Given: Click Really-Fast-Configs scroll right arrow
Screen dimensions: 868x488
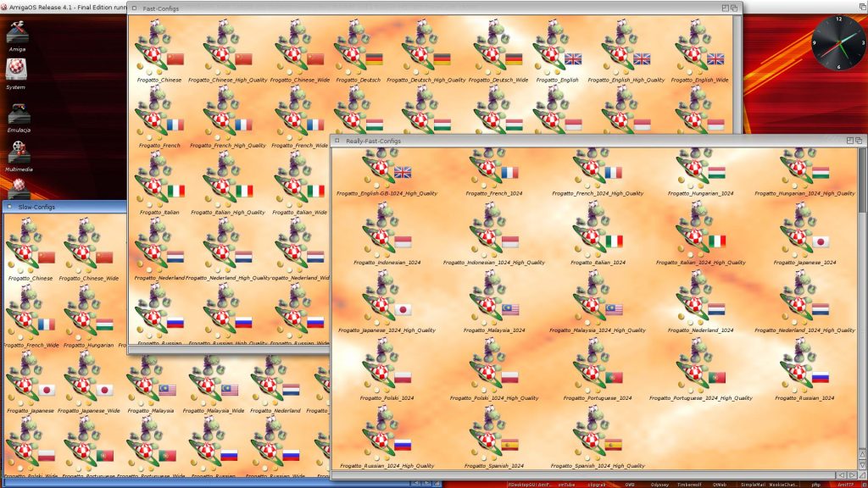Looking at the screenshot, I should point(852,474).
